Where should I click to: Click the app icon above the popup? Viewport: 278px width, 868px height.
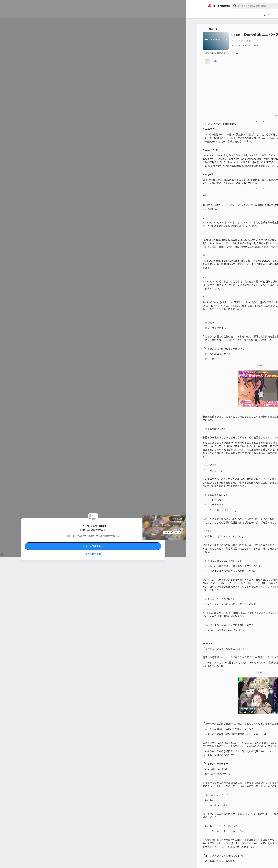[x=93, y=517]
